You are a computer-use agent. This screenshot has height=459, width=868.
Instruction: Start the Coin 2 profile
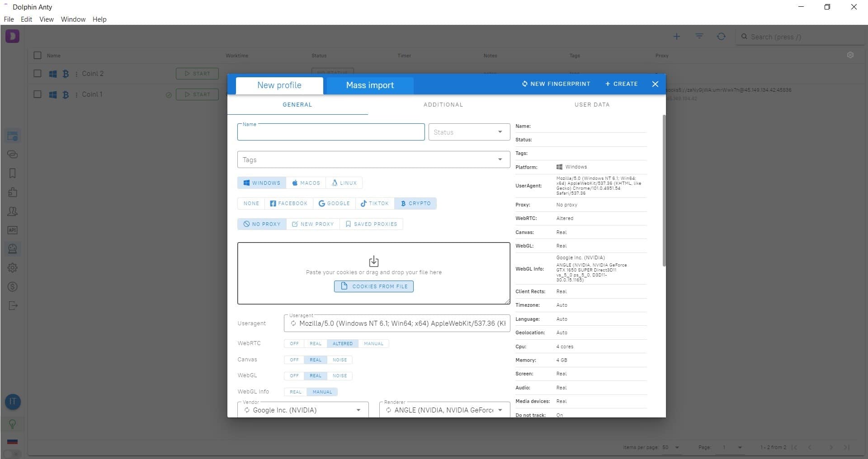(x=197, y=74)
